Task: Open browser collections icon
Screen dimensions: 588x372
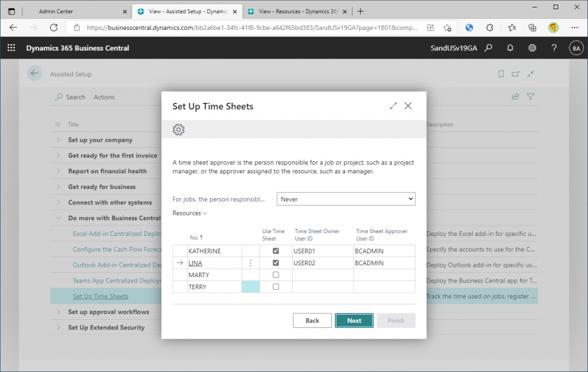Action: (532, 28)
